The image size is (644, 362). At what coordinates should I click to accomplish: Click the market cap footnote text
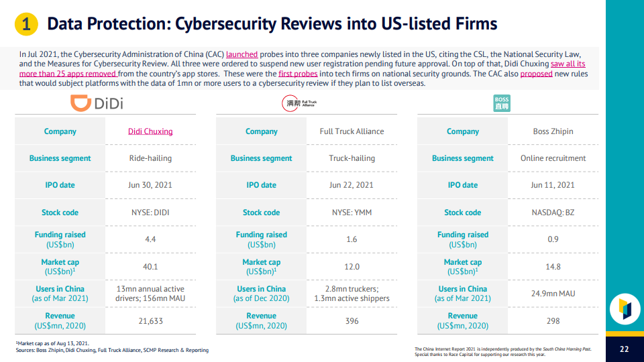pyautogui.click(x=52, y=343)
